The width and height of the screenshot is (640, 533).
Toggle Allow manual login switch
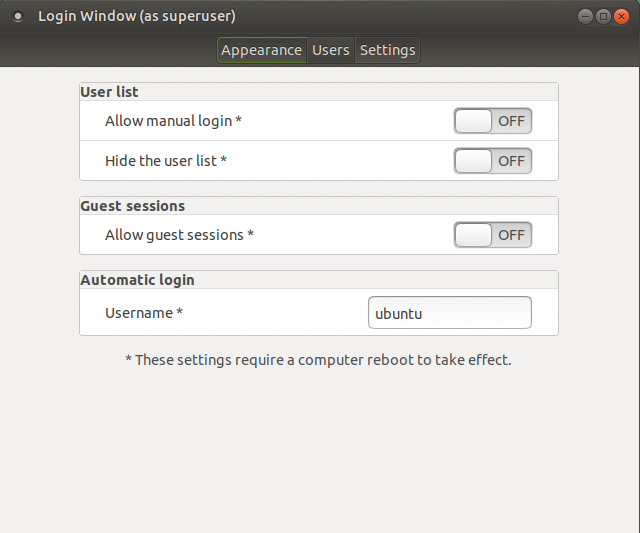point(493,121)
